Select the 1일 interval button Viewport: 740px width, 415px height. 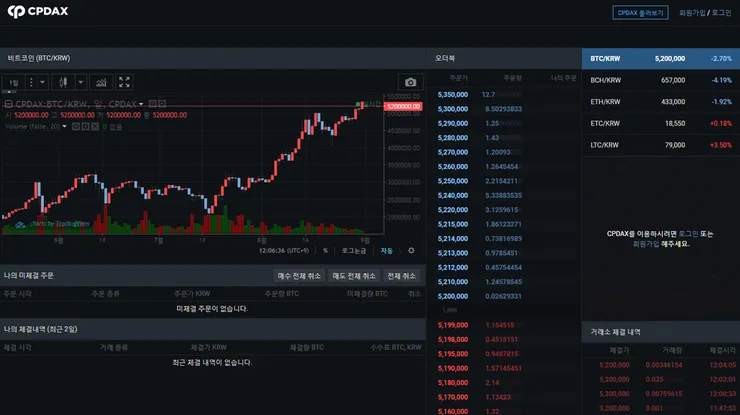(x=14, y=83)
